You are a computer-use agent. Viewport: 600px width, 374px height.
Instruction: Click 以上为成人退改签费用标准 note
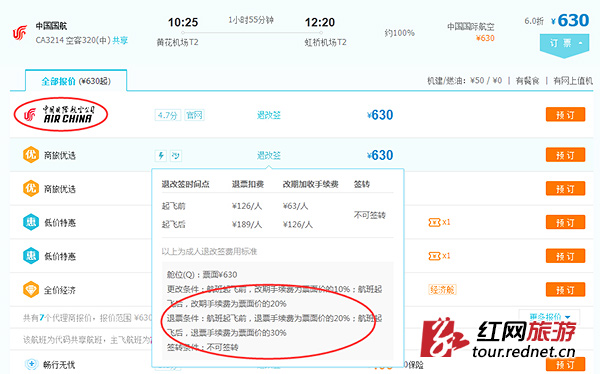pyautogui.click(x=209, y=252)
